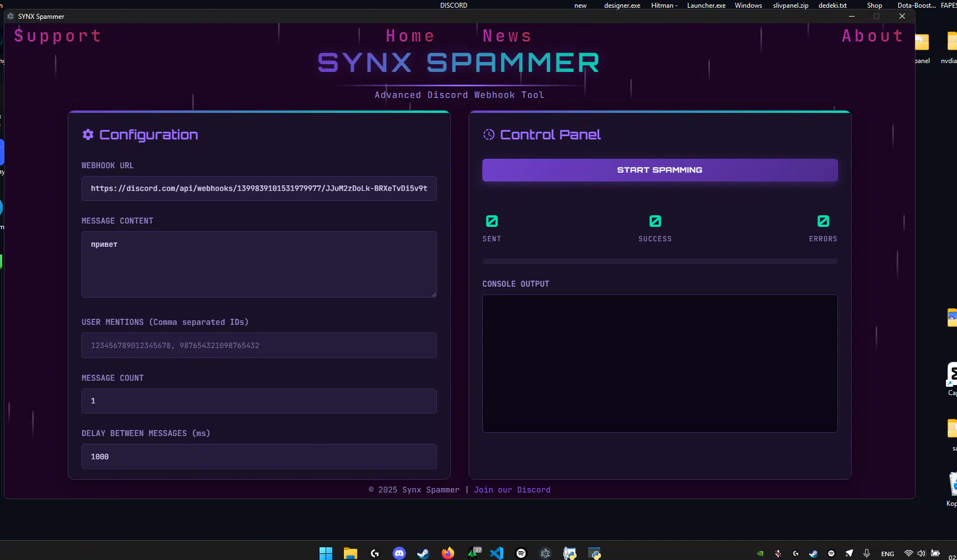
Task: Click the Delay Between Messages field
Action: pos(259,457)
